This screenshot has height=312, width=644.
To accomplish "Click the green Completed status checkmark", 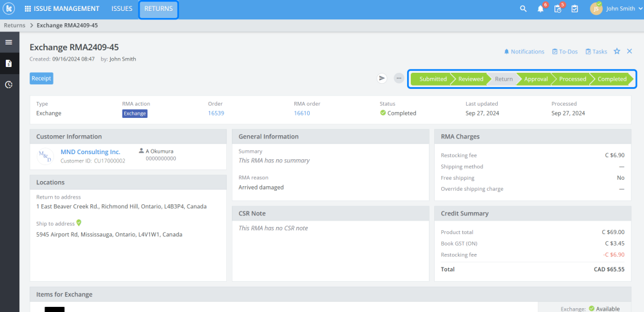I will (383, 113).
